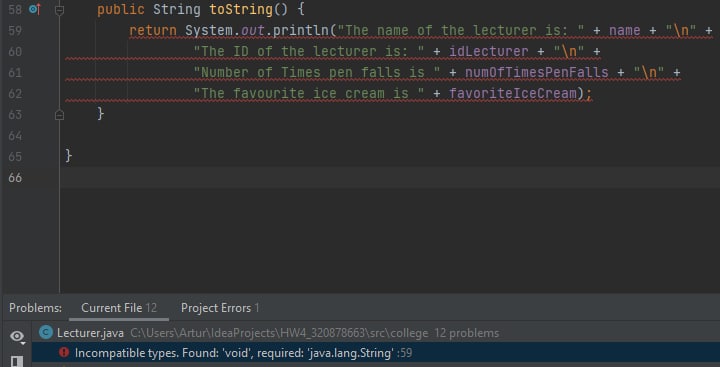
Task: Place the cursor on empty line 66
Action: pyautogui.click(x=389, y=177)
